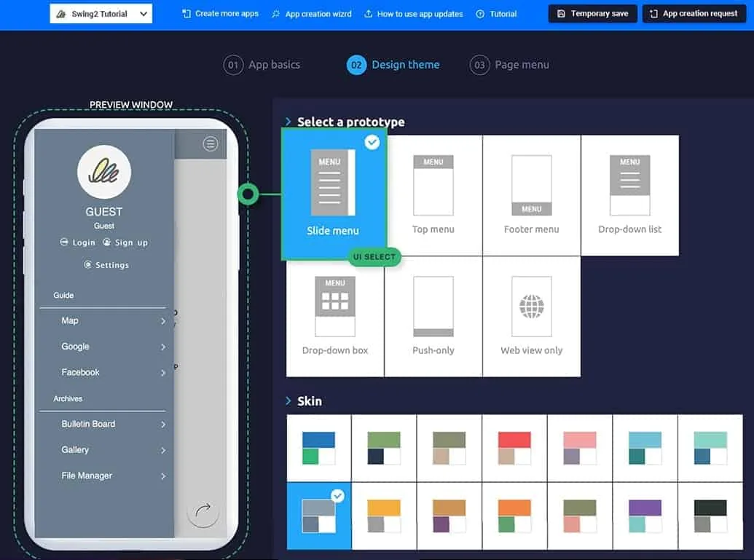The height and width of the screenshot is (560, 754).
Task: Click the share arrow button in preview
Action: [203, 510]
